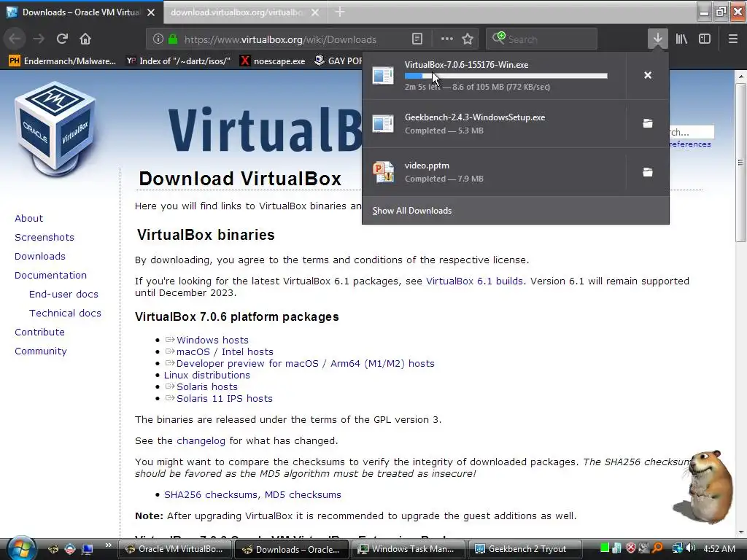Open the changelog link
The height and width of the screenshot is (560, 747).
(x=201, y=441)
